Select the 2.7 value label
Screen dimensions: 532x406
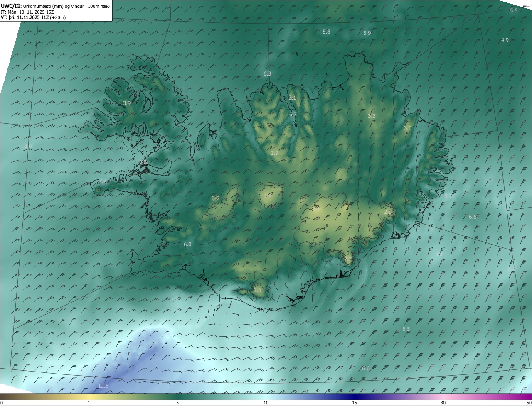[348, 259]
